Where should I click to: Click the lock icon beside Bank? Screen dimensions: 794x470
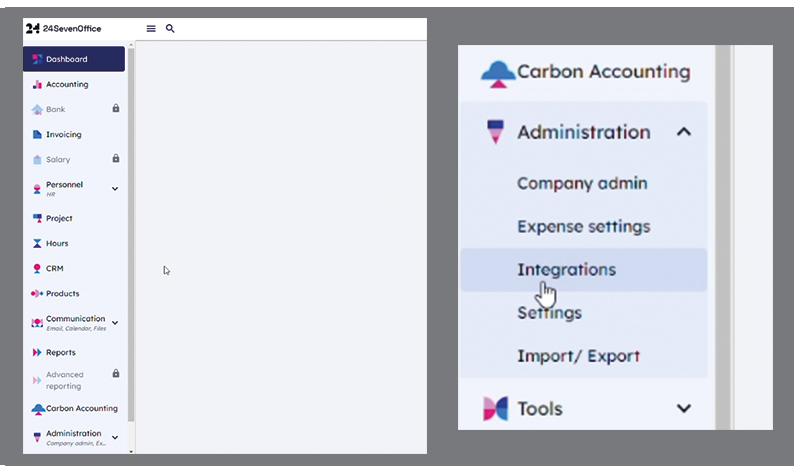[x=116, y=108]
